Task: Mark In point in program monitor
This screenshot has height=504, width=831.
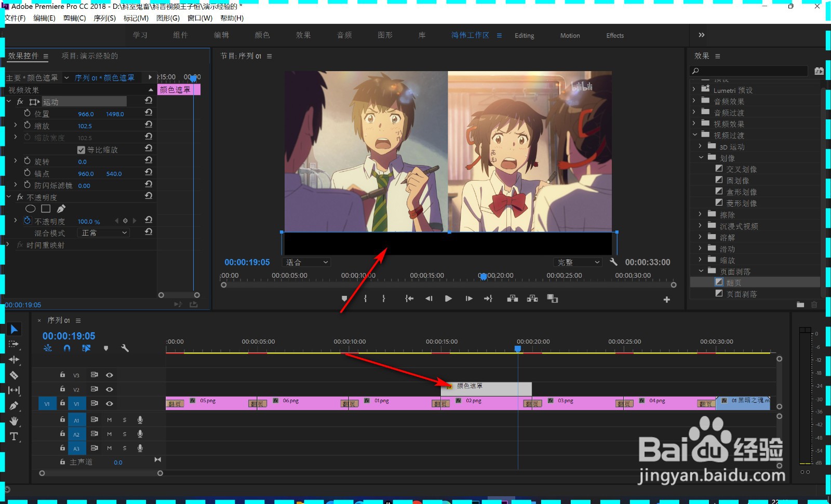Action: point(366,298)
